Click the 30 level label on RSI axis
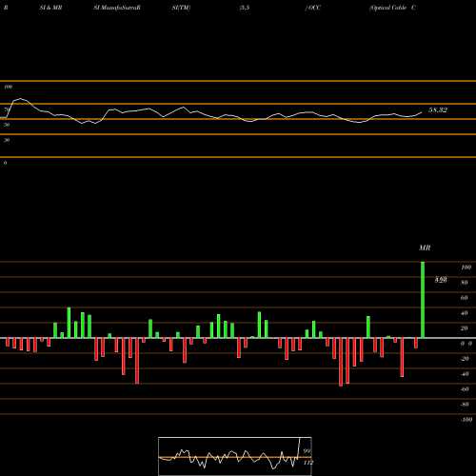 pos(7,140)
